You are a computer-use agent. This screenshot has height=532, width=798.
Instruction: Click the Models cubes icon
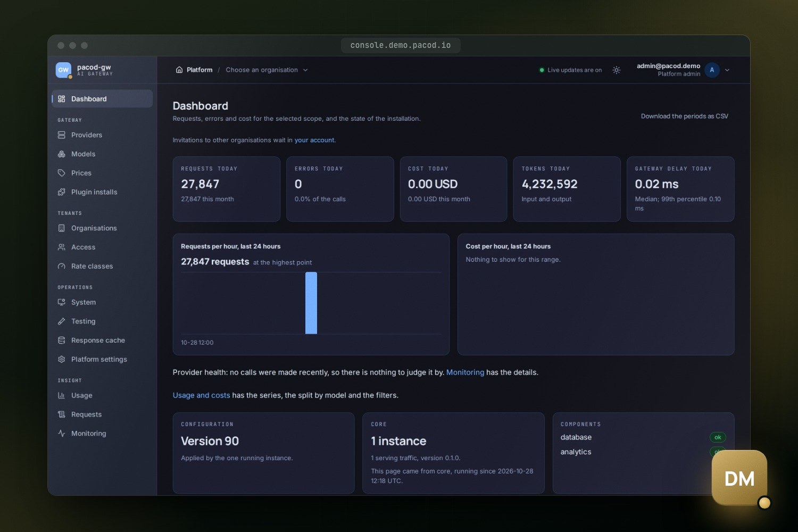tap(62, 154)
